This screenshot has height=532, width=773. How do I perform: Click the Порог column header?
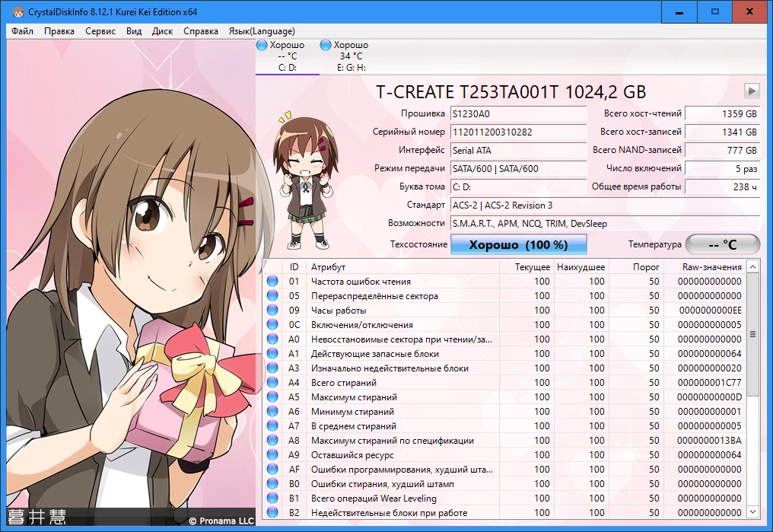point(637,266)
